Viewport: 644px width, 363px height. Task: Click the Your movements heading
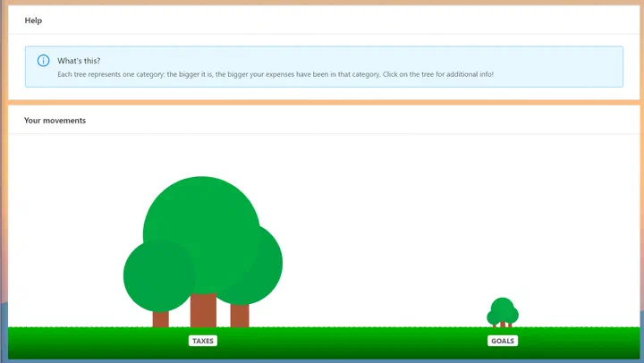pos(55,121)
